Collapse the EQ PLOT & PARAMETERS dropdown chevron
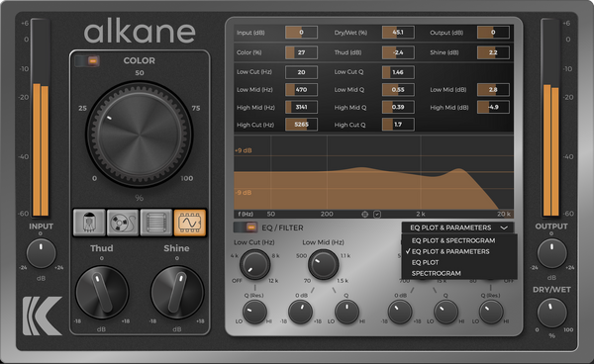Image resolution: width=594 pixels, height=364 pixels. [x=504, y=227]
